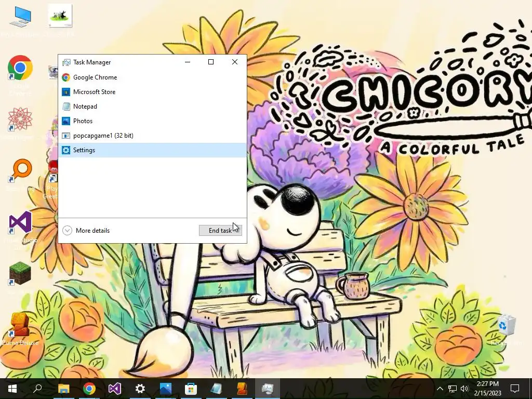532x399 pixels.
Task: Open Visual Studio from the taskbar
Action: [115, 389]
